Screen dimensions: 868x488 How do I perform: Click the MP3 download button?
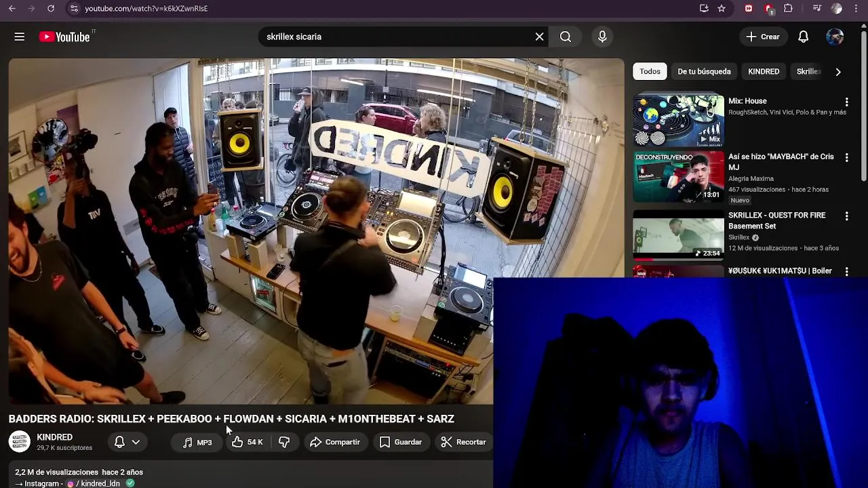[x=197, y=442]
